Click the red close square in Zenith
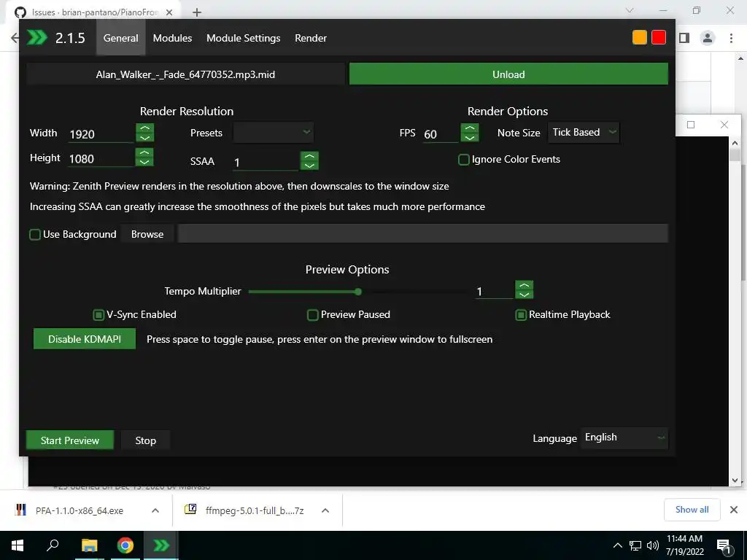This screenshot has height=560, width=747. pyautogui.click(x=659, y=37)
